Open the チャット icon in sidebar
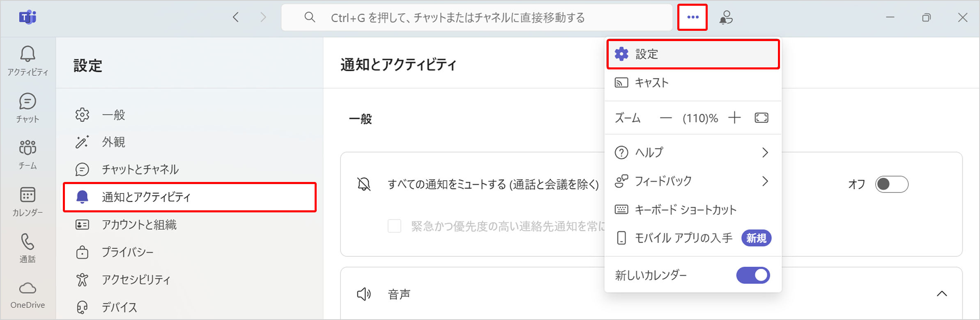980x320 pixels. (x=28, y=107)
